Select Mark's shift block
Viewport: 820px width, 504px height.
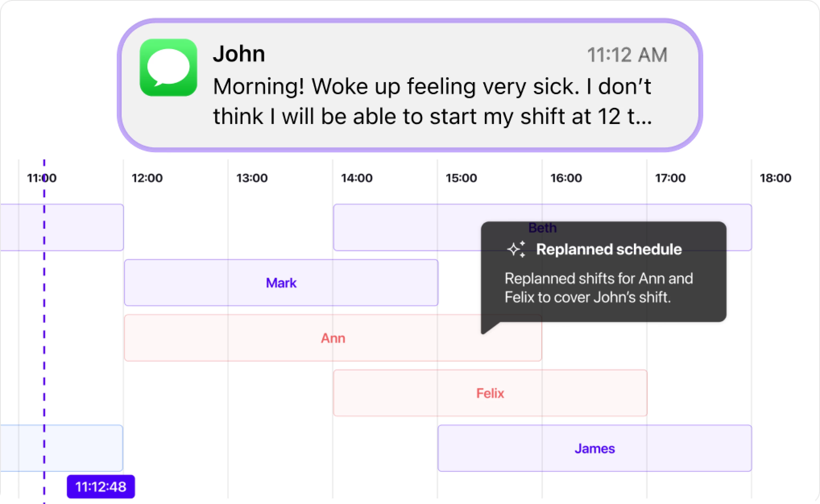(x=281, y=283)
